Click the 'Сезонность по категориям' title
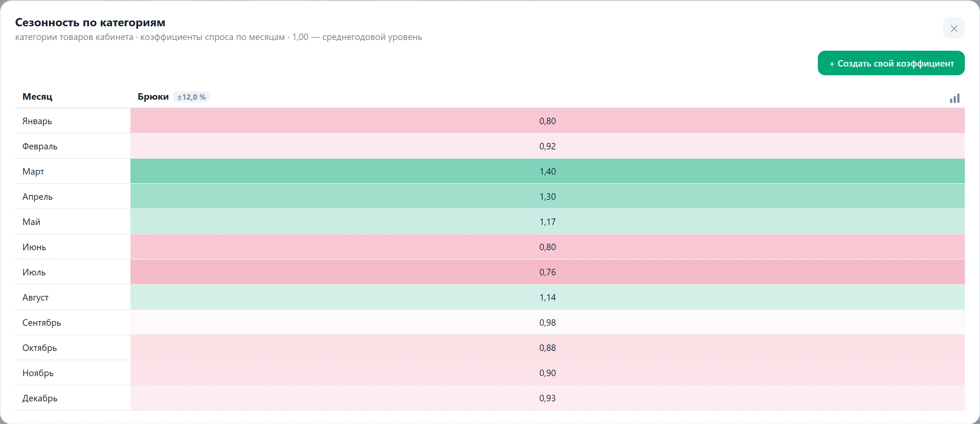This screenshot has width=980, height=424. click(90, 22)
